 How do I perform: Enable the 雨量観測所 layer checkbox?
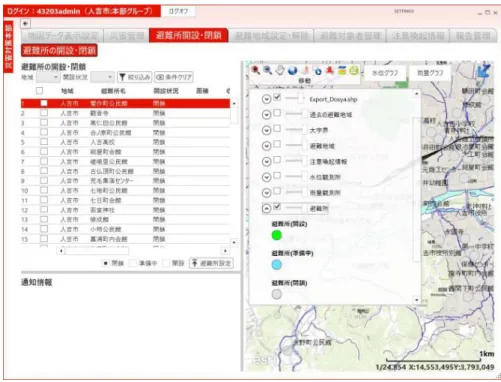[x=277, y=191]
